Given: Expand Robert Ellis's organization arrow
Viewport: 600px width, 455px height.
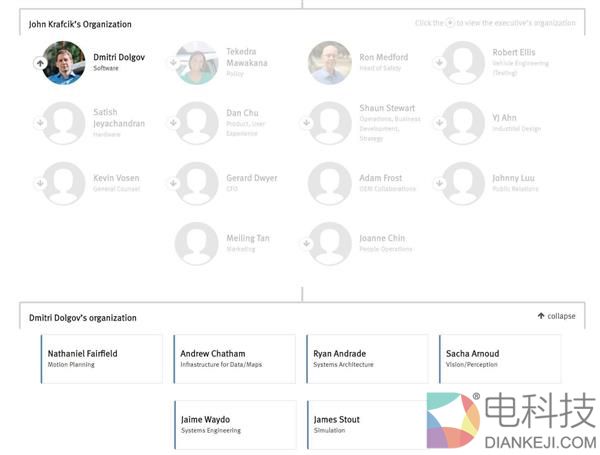Looking at the screenshot, I should coord(439,62).
